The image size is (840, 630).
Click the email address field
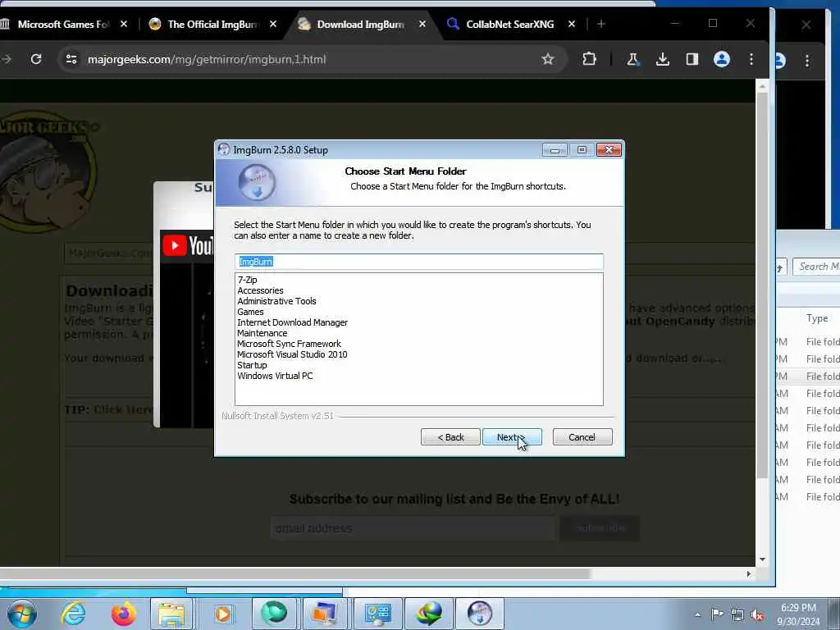point(413,528)
